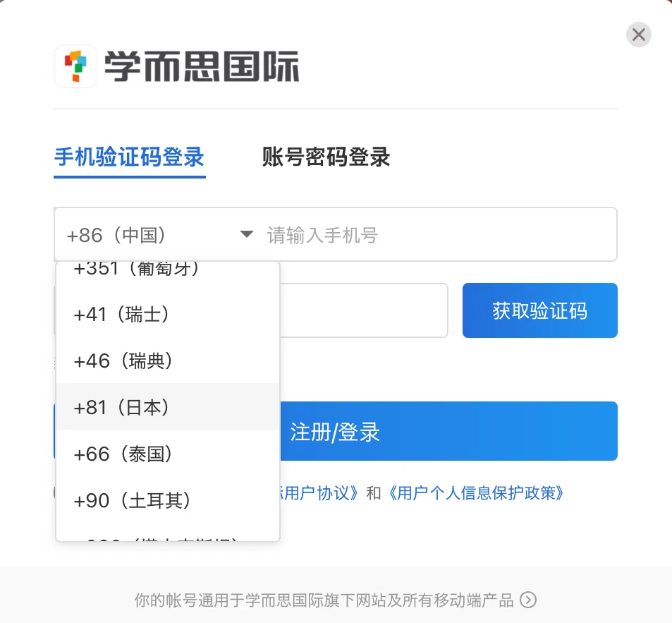Pick +351（葡萄牙）partially visible option

click(x=168, y=270)
